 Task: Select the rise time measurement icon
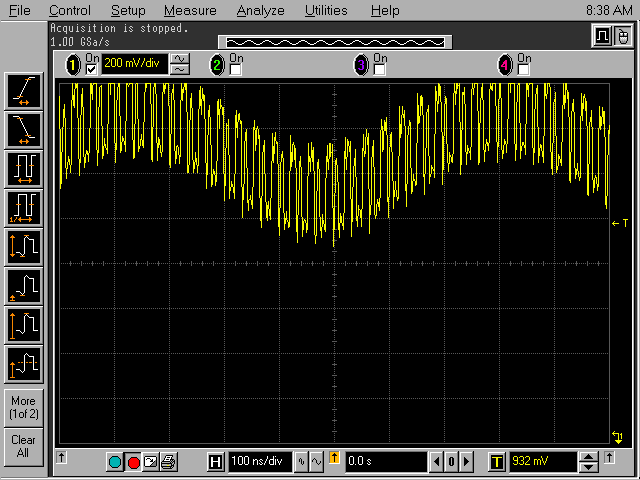23,91
